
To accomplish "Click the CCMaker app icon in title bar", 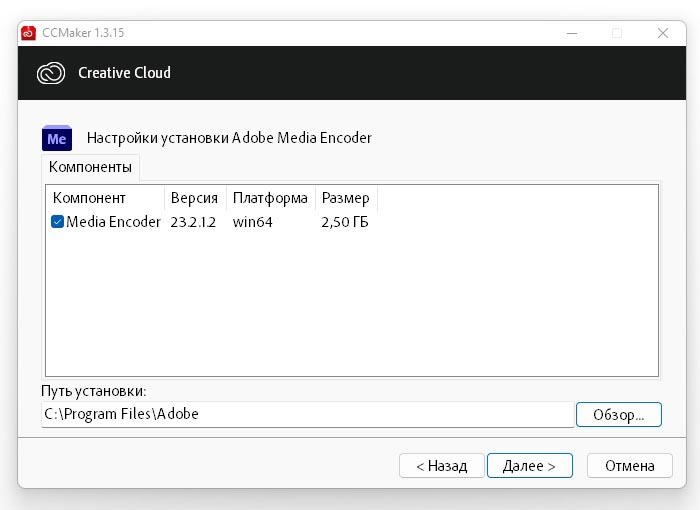I will 28,33.
